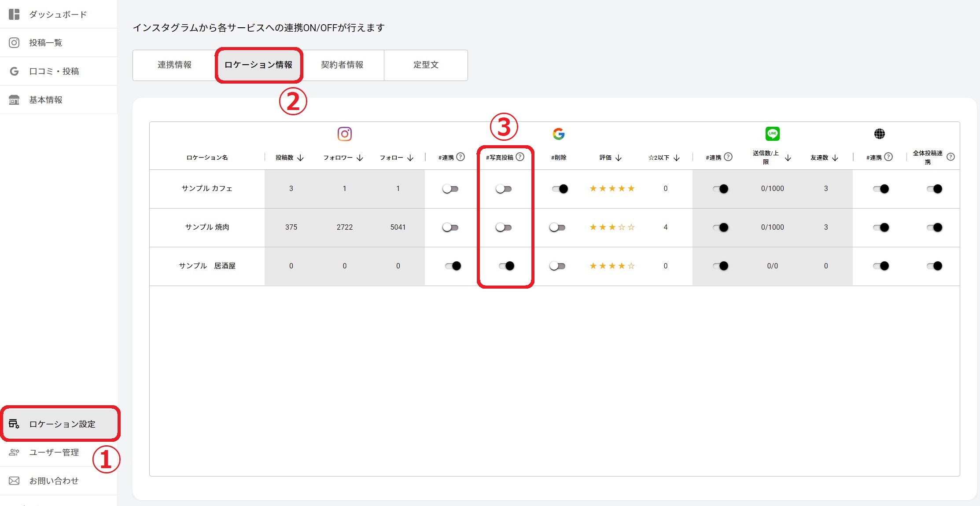Go to 投稿一覧 in the sidebar
Screen dimensions: 980x506
(45, 43)
